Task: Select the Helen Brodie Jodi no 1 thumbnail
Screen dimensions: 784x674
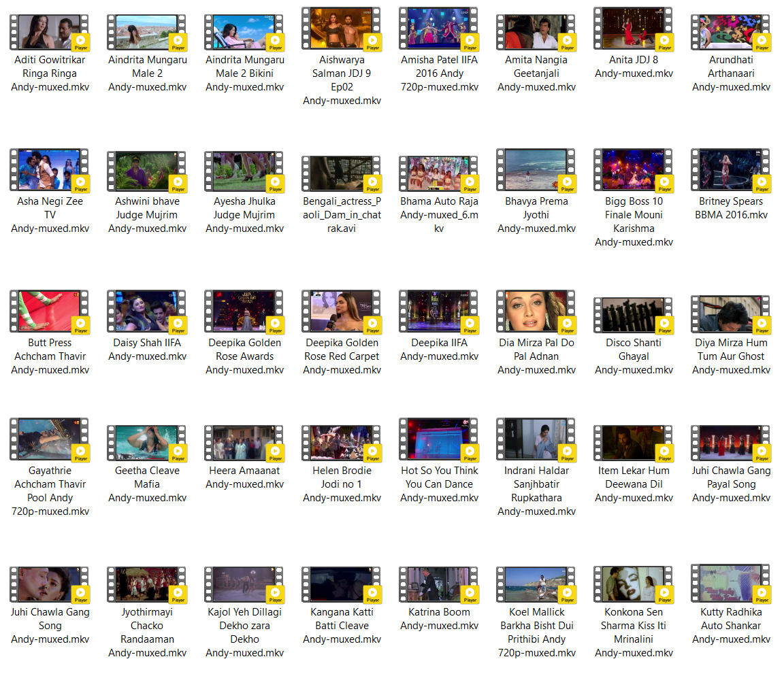Action: point(342,443)
